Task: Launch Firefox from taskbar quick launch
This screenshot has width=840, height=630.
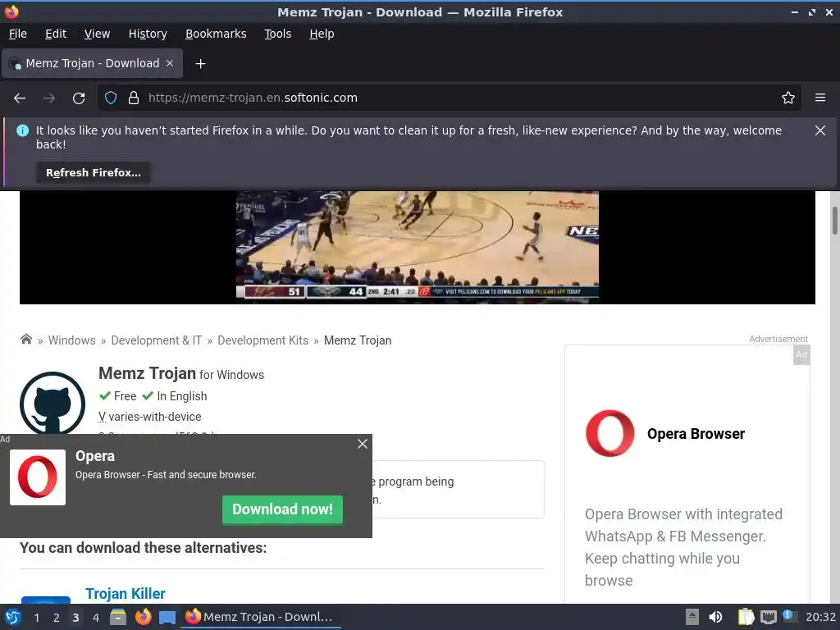Action: click(x=143, y=617)
